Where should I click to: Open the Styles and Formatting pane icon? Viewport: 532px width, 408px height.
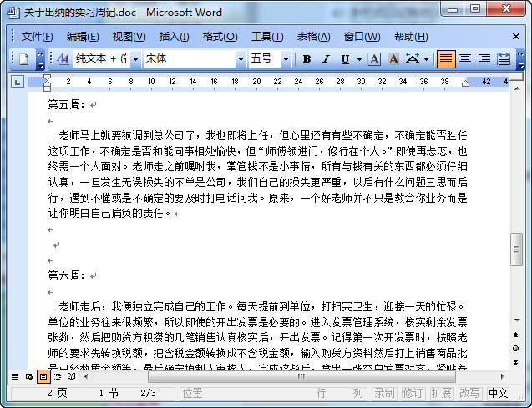[63, 59]
